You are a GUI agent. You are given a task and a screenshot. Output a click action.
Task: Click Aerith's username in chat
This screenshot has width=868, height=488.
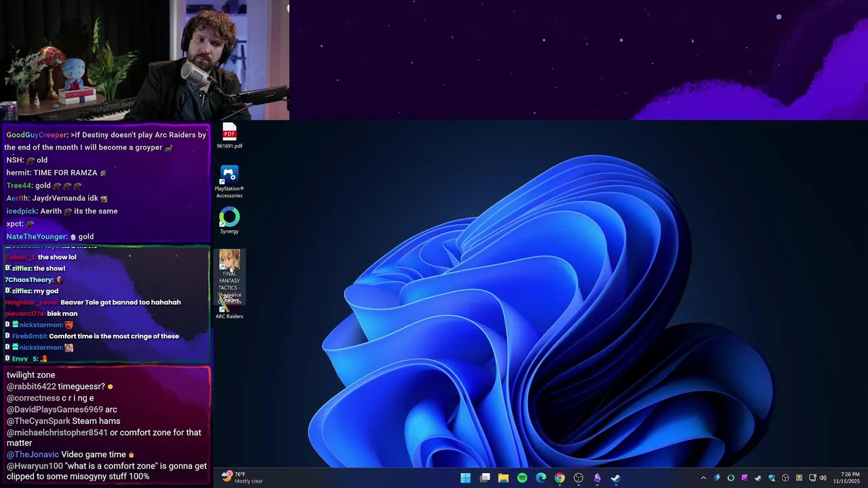[x=18, y=198]
